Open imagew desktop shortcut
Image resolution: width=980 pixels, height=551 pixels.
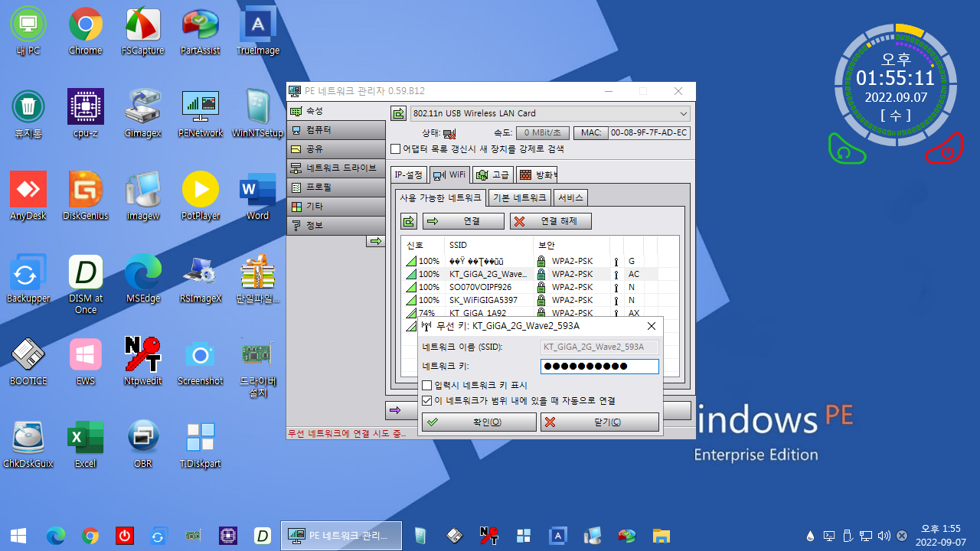coord(143,197)
